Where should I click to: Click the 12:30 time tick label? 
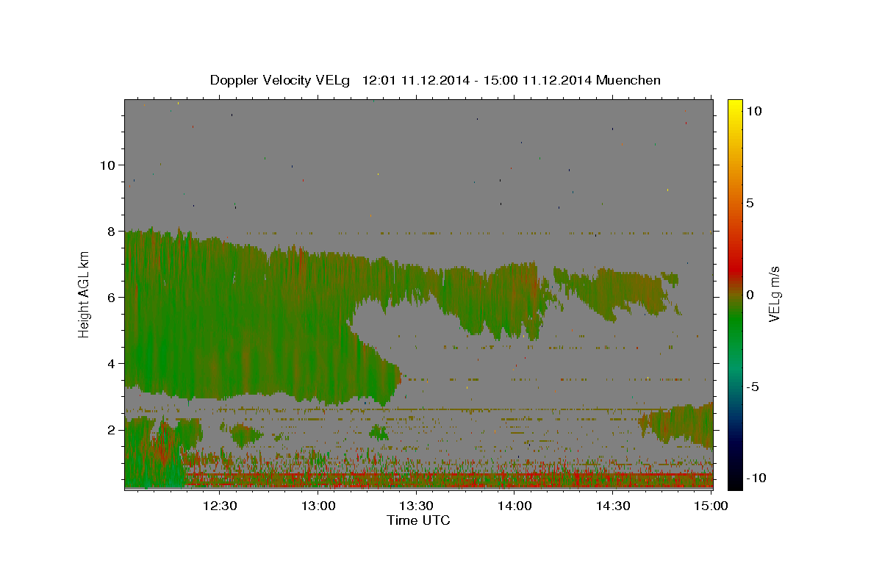click(220, 506)
